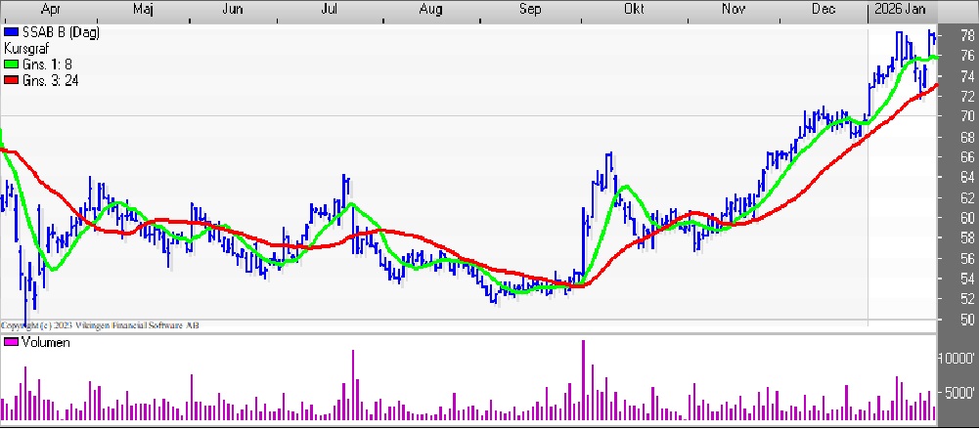Click the purple Volumen legend swatch
This screenshot has height=430, width=980.
10,343
